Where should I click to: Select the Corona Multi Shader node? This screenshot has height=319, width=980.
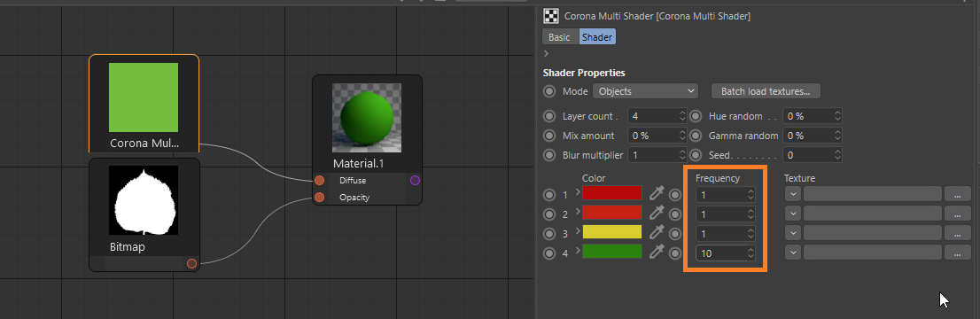point(144,104)
